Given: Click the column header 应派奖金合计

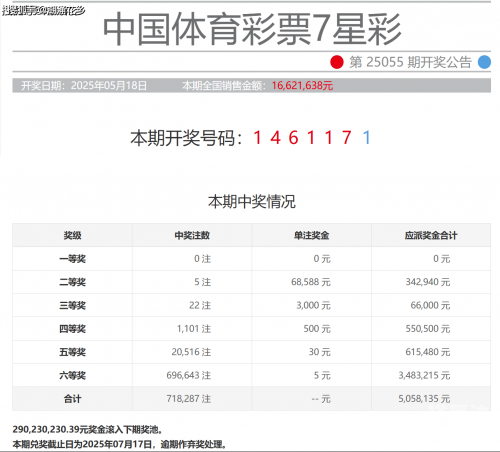Looking at the screenshot, I should [431, 235].
